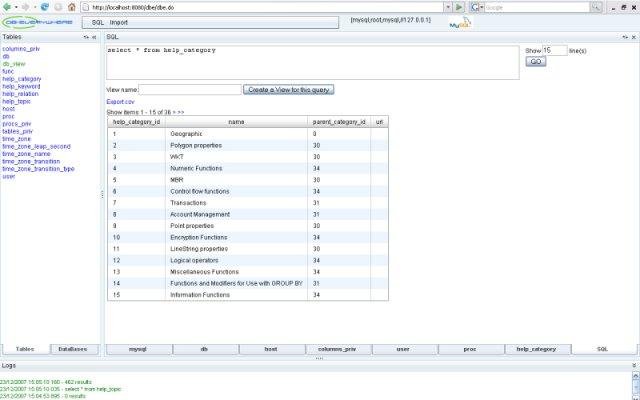Switch to the DataBases tab
This screenshot has width=640, height=400.
(x=74, y=349)
